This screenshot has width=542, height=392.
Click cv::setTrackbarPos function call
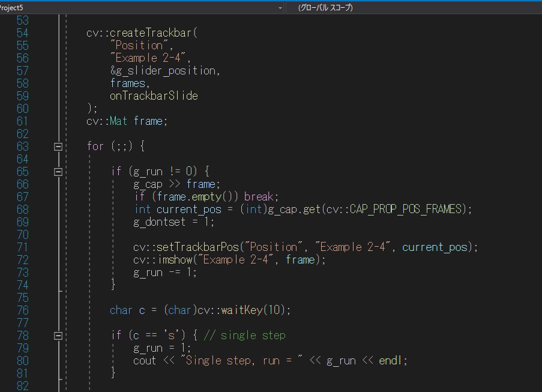pyautogui.click(x=186, y=247)
